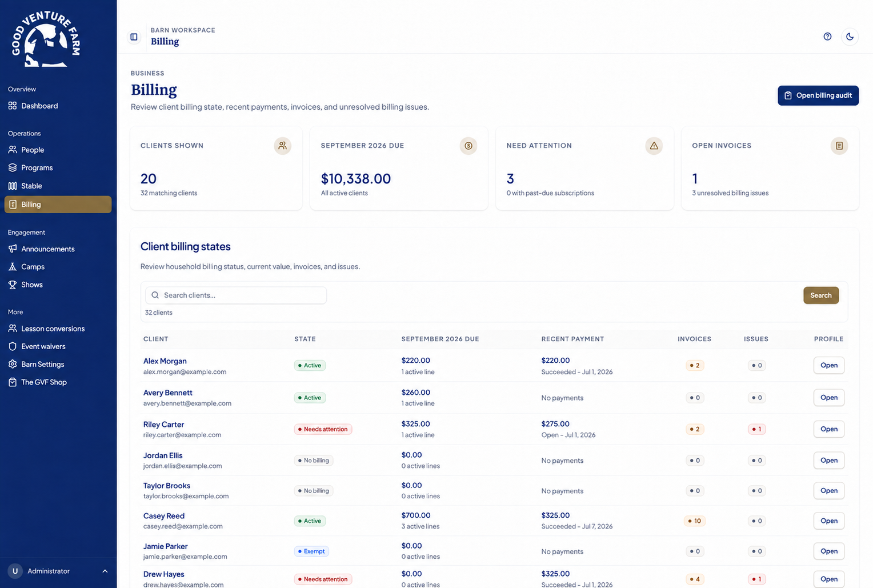Click the Search button
873x588 pixels.
pos(821,295)
